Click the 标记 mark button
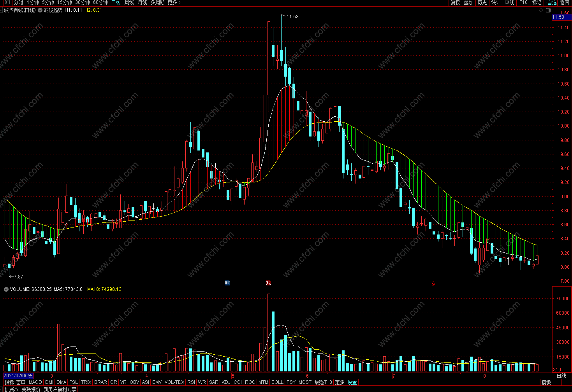The image size is (572, 392). (537, 2)
